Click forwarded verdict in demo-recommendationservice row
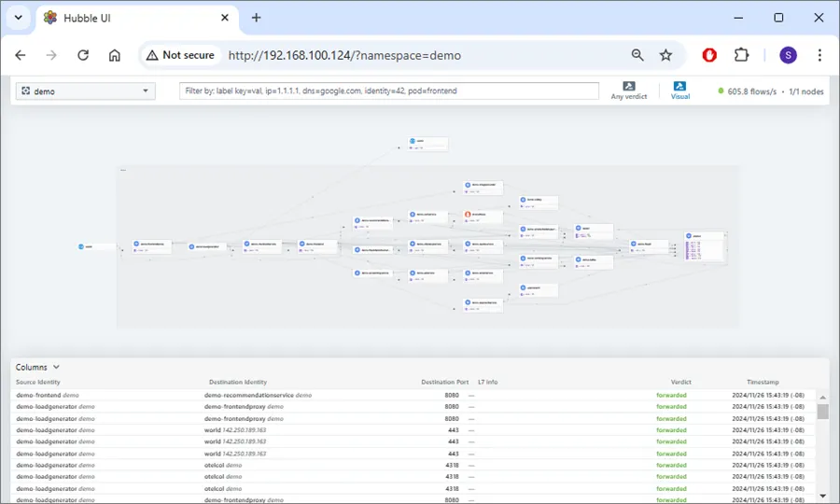 coord(671,396)
